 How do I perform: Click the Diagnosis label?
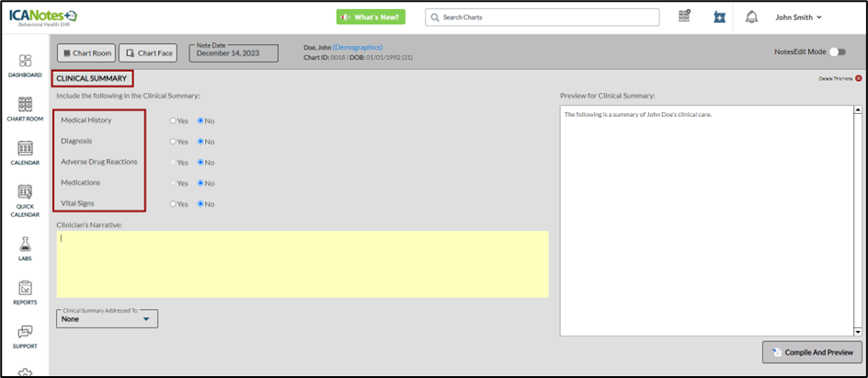pyautogui.click(x=76, y=141)
